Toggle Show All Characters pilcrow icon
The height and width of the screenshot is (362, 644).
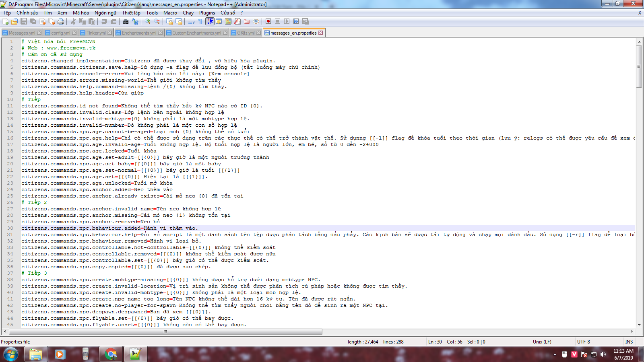200,21
